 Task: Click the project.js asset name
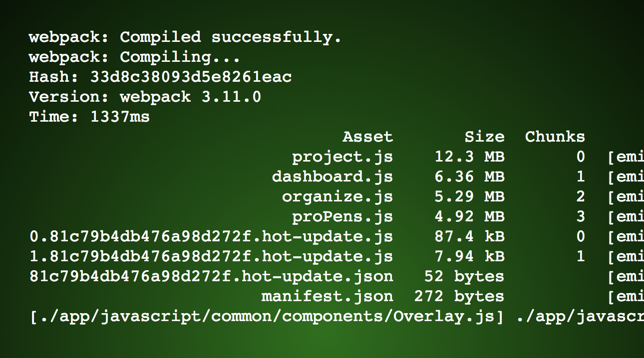tap(342, 157)
